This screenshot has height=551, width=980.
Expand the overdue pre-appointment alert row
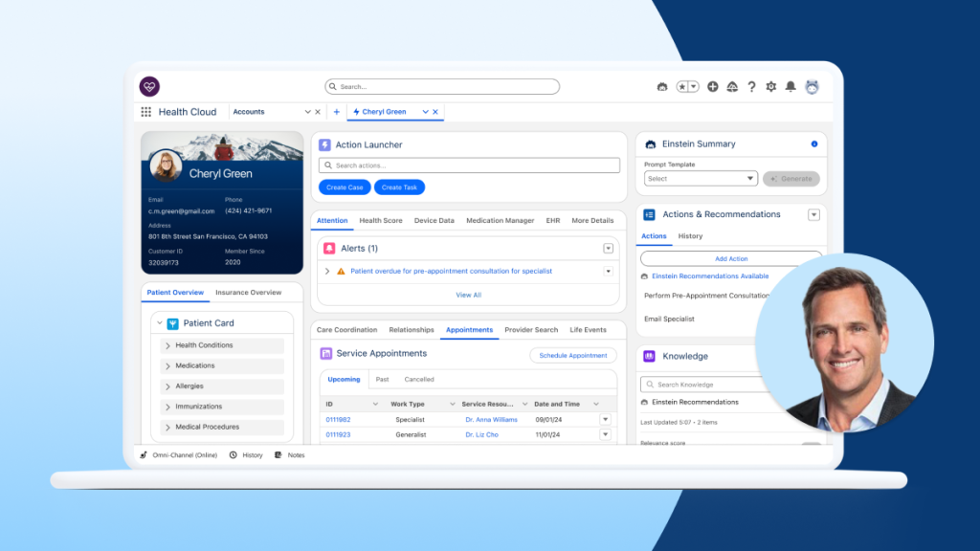(327, 271)
